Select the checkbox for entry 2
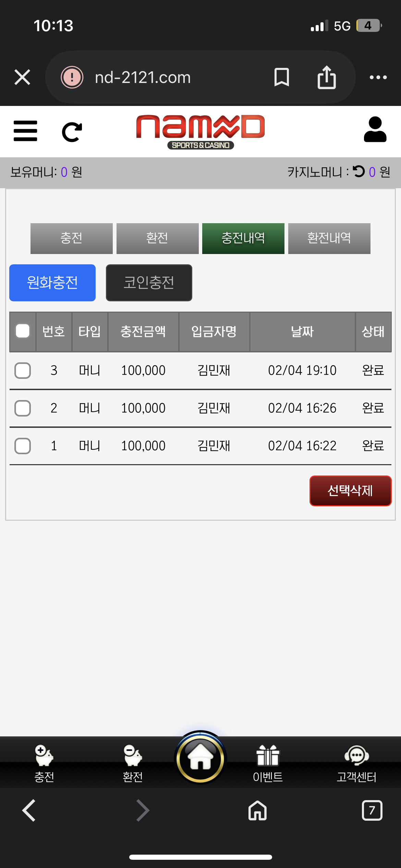Image resolution: width=401 pixels, height=868 pixels. [23, 408]
